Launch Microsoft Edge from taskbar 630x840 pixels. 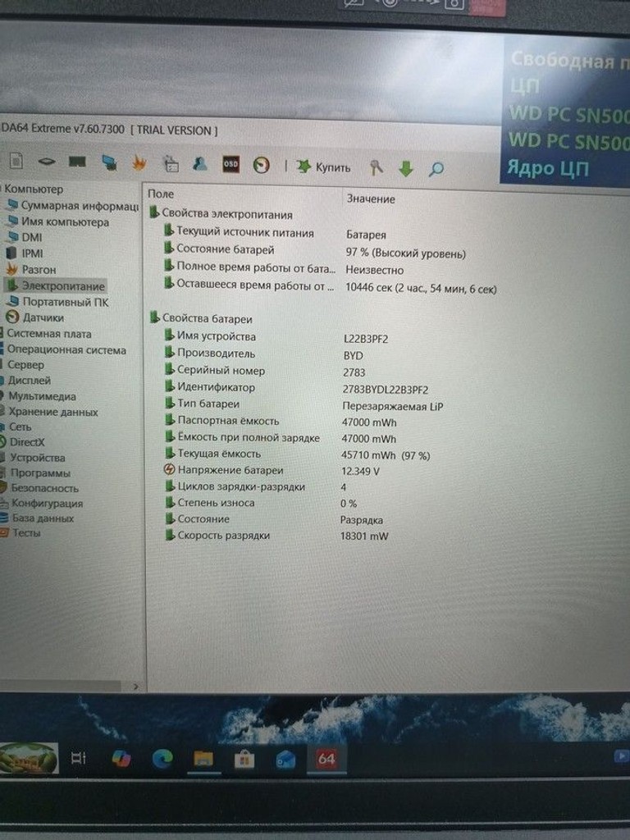162,759
